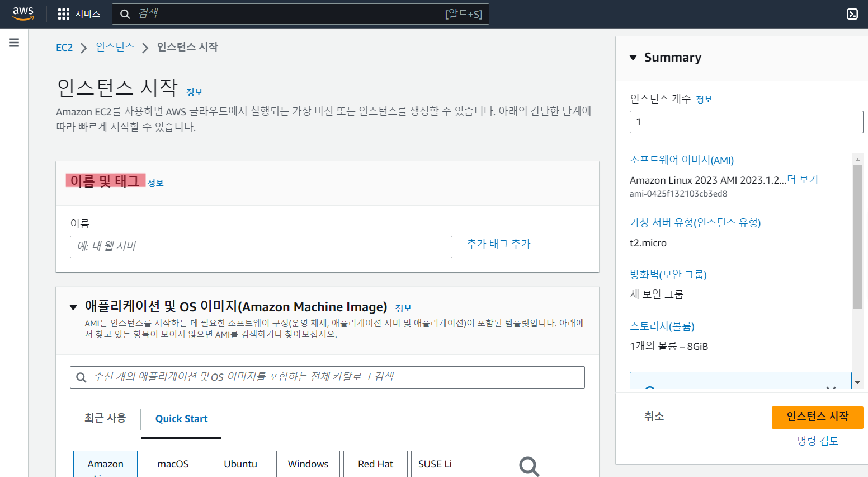Open 정보 link next to 인스턴스 개수

click(x=704, y=100)
